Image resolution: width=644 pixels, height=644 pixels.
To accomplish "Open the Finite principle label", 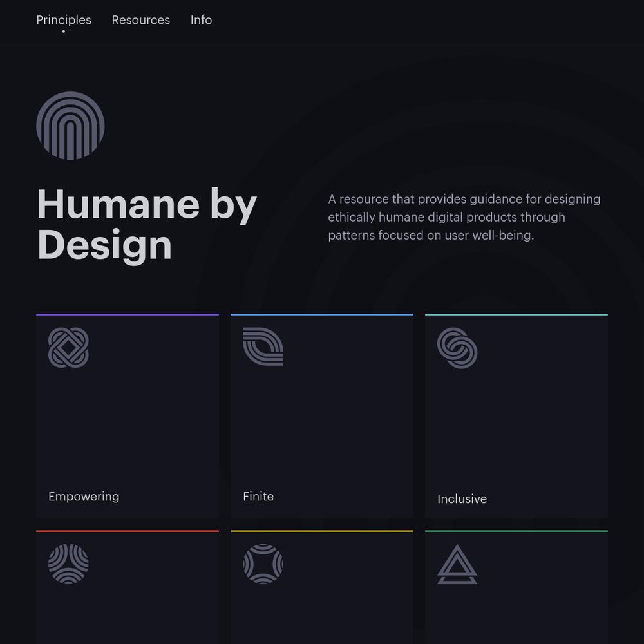I will 258,497.
